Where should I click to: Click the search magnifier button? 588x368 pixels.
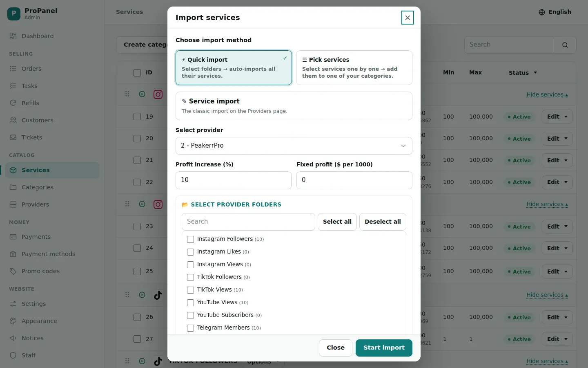pyautogui.click(x=565, y=45)
